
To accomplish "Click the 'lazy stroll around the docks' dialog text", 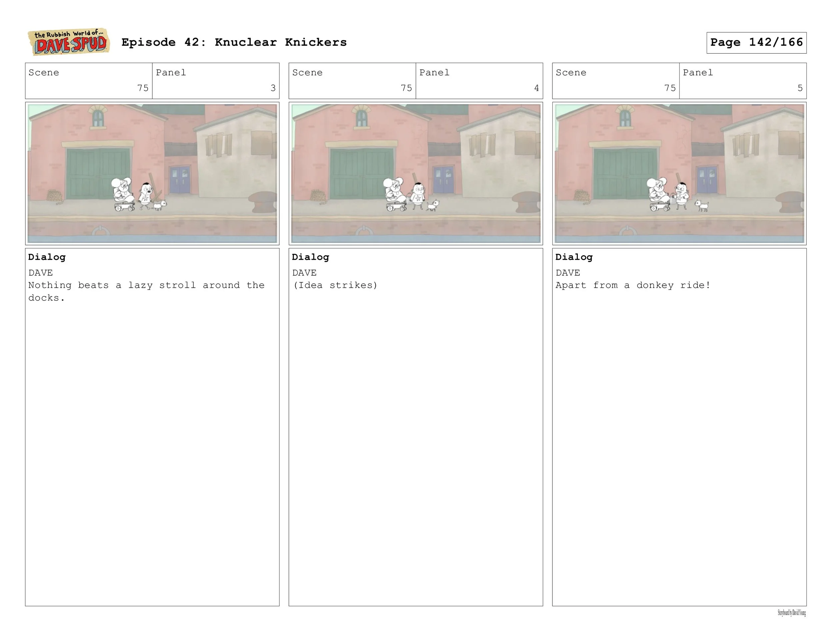I will pos(146,291).
